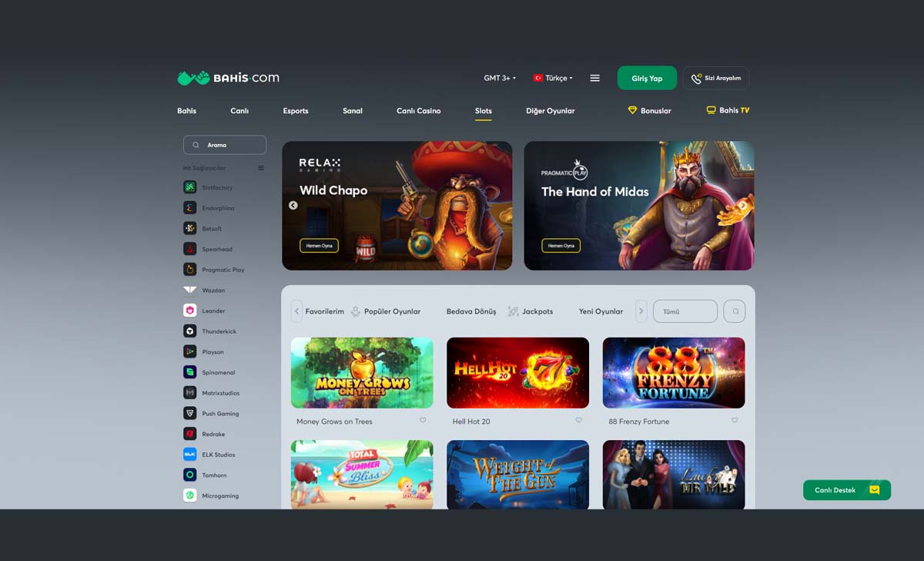Click the Microgaming provider icon

click(189, 495)
